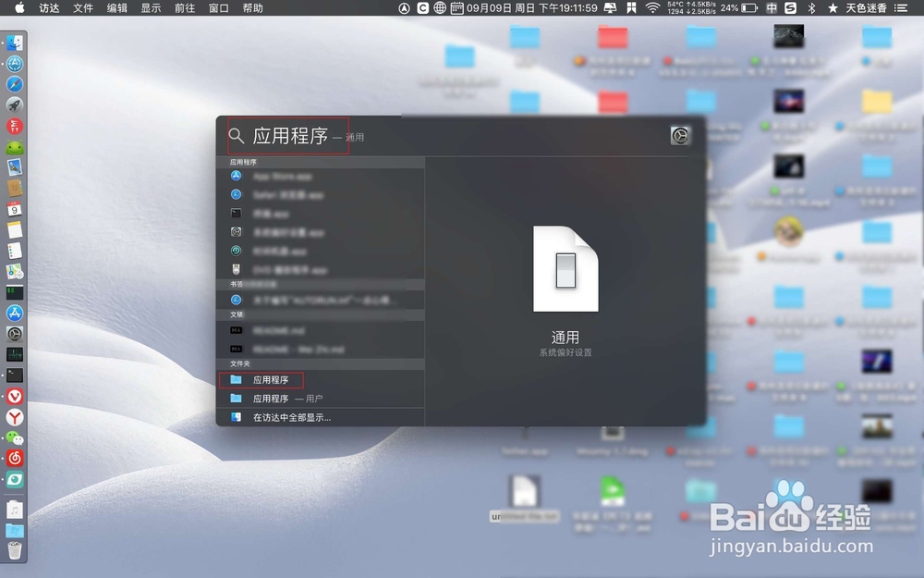Open Bluetooth menu bar icon

811,7
